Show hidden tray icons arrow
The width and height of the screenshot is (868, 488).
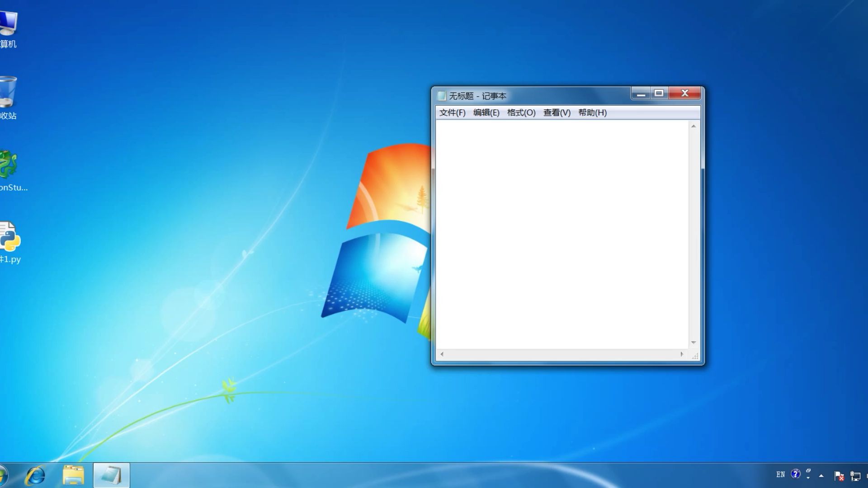(x=821, y=475)
